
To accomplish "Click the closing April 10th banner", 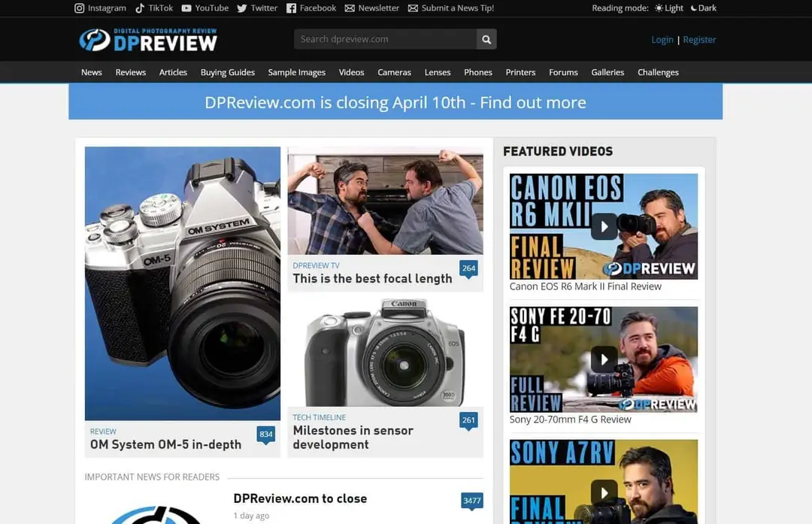I will [395, 102].
